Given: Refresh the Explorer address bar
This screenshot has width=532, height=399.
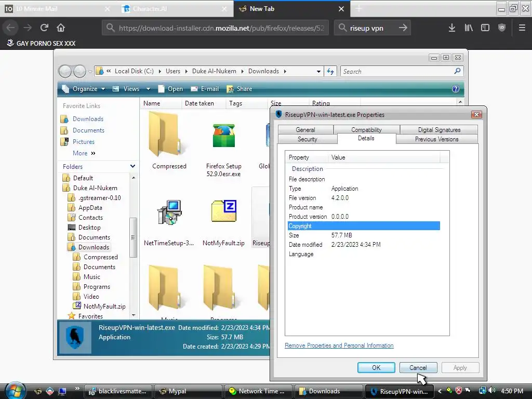Looking at the screenshot, I should click(330, 71).
